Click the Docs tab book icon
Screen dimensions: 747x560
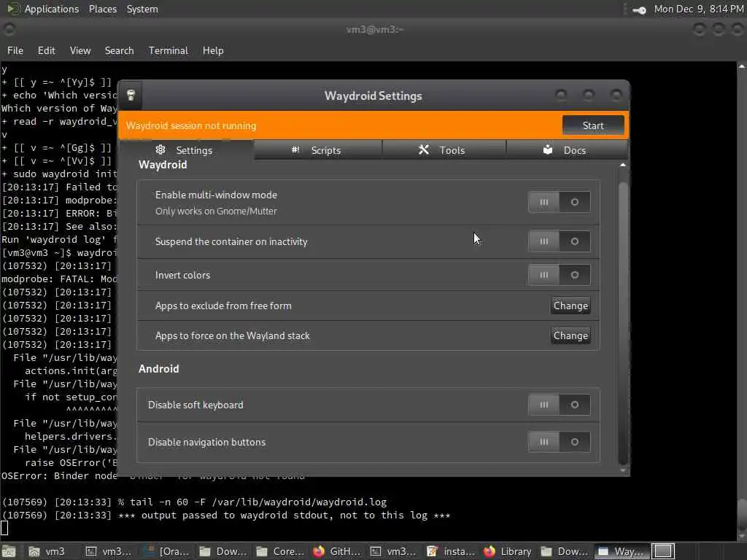click(x=548, y=149)
